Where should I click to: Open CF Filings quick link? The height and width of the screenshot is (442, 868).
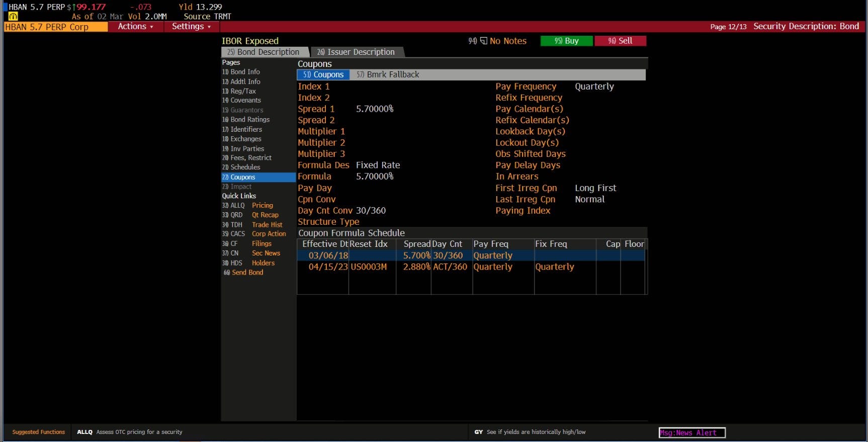246,243
